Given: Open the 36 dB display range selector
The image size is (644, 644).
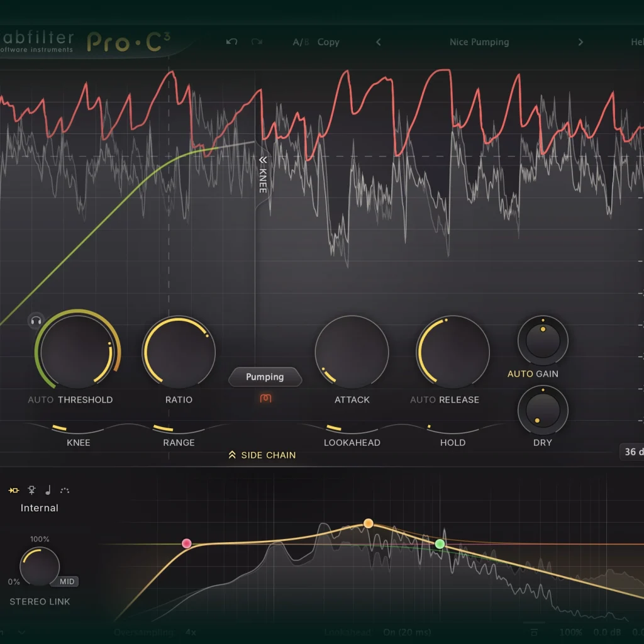Looking at the screenshot, I should 631,452.
